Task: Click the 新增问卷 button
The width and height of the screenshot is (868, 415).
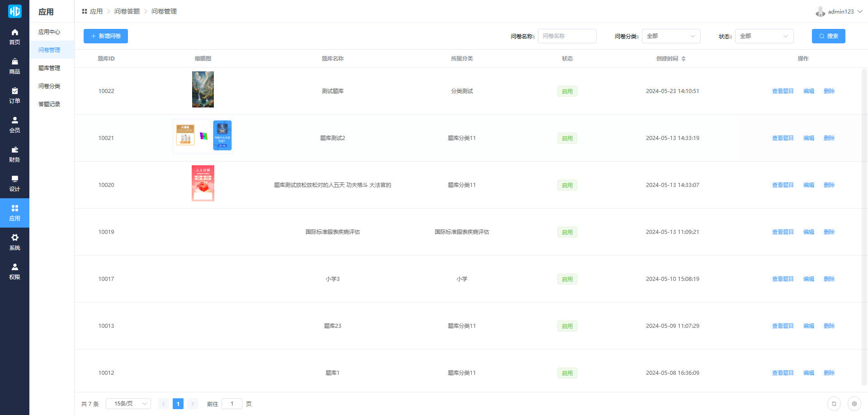Action: [106, 36]
